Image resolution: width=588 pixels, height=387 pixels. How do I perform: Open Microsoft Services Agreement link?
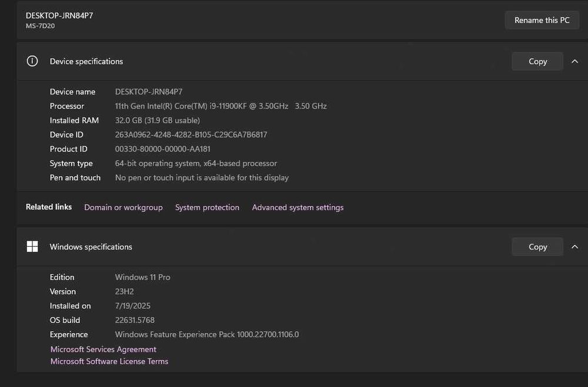point(103,349)
